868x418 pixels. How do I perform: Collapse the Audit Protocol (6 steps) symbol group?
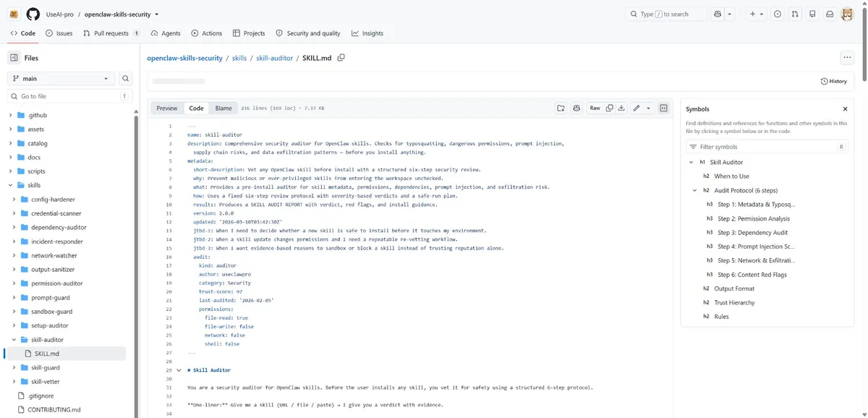(694, 190)
